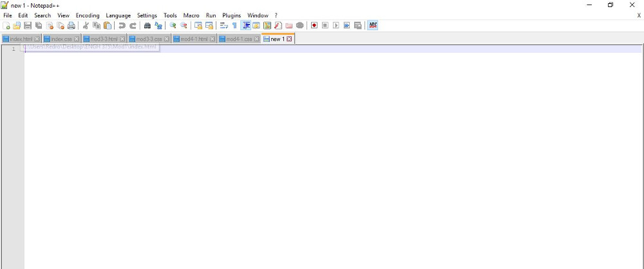Open Folder as Workspace toolbar icon
Image resolution: width=644 pixels, height=269 pixels.
(x=289, y=26)
